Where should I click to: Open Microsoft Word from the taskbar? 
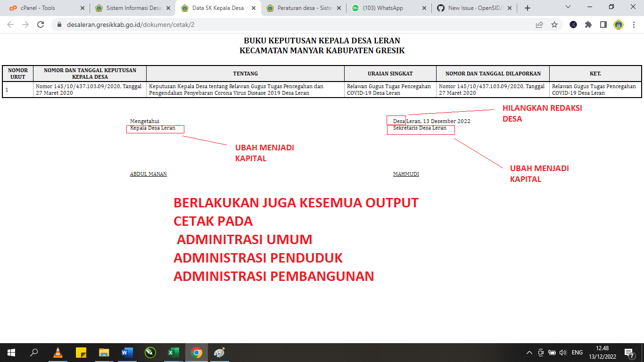point(127,352)
